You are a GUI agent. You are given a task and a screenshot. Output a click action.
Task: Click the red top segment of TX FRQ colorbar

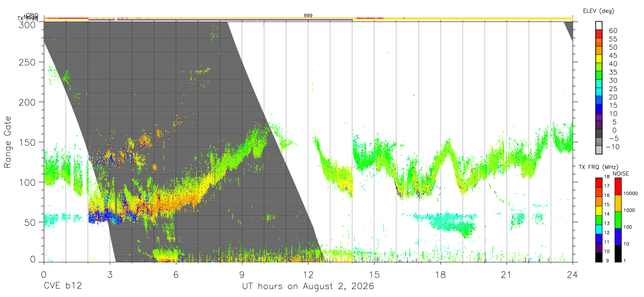pyautogui.click(x=599, y=182)
